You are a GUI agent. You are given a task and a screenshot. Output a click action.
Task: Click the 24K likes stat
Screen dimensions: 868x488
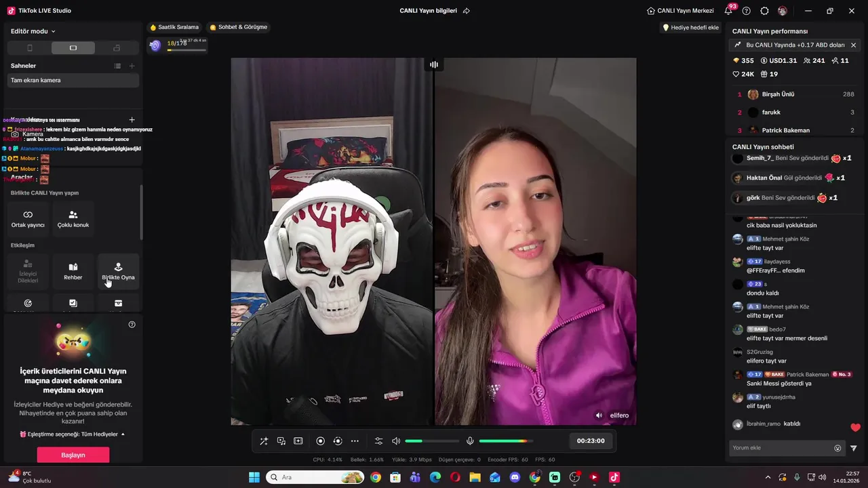(743, 74)
